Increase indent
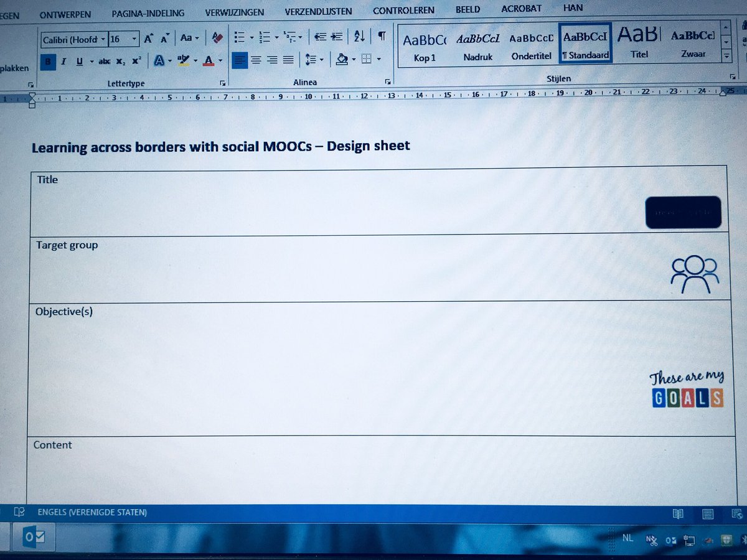Viewport: 747px width, 560px height. (337, 37)
